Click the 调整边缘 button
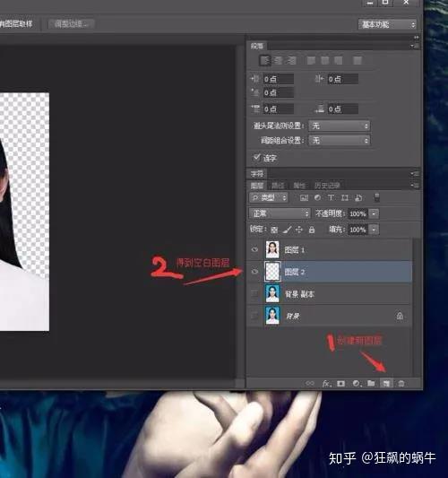448x478 pixels. 72,24
